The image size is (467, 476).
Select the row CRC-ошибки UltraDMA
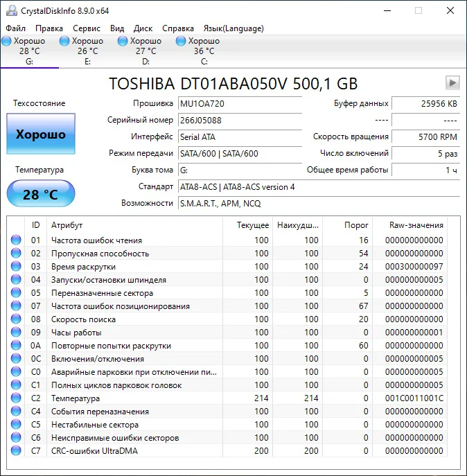pyautogui.click(x=227, y=450)
